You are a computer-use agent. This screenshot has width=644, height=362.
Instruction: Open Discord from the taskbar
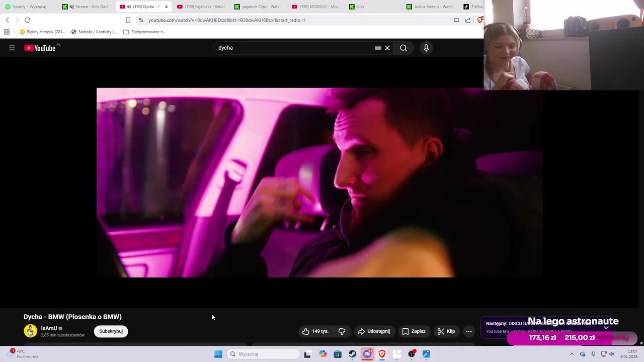367,354
